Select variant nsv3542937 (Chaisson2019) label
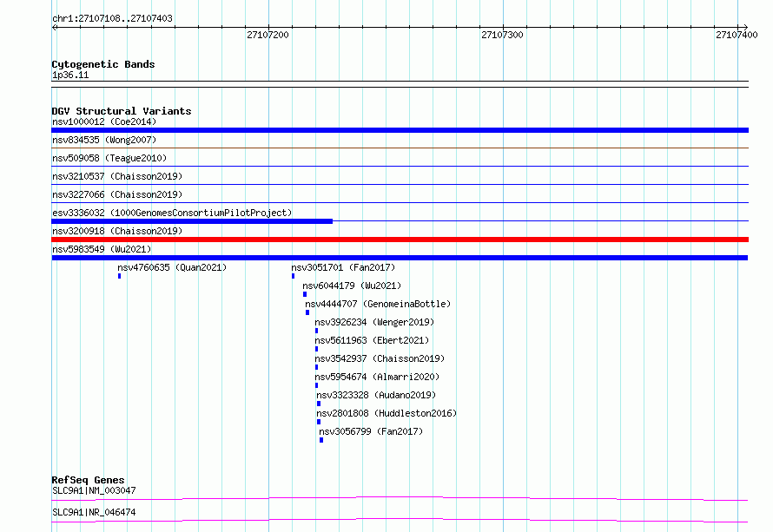This screenshot has width=773, height=532. 380,358
